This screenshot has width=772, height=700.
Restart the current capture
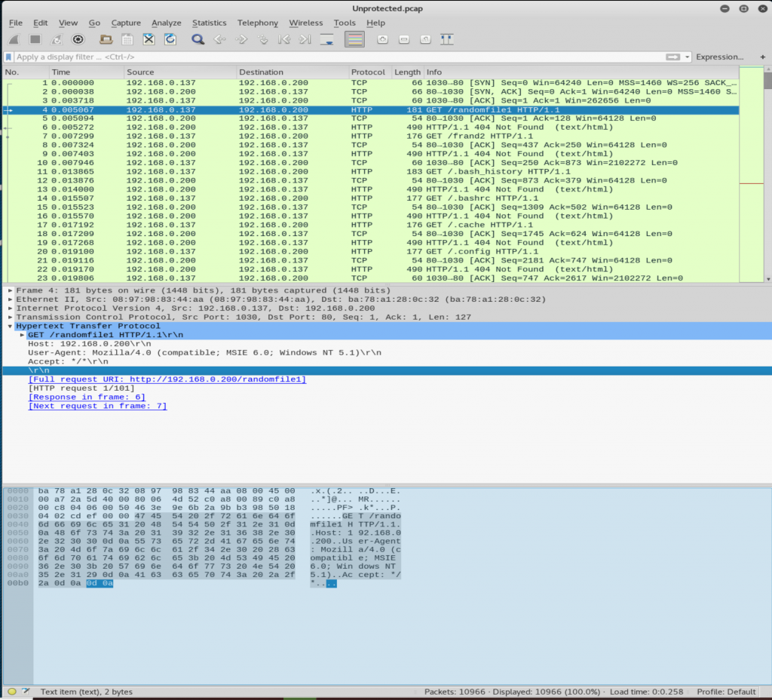coord(57,39)
